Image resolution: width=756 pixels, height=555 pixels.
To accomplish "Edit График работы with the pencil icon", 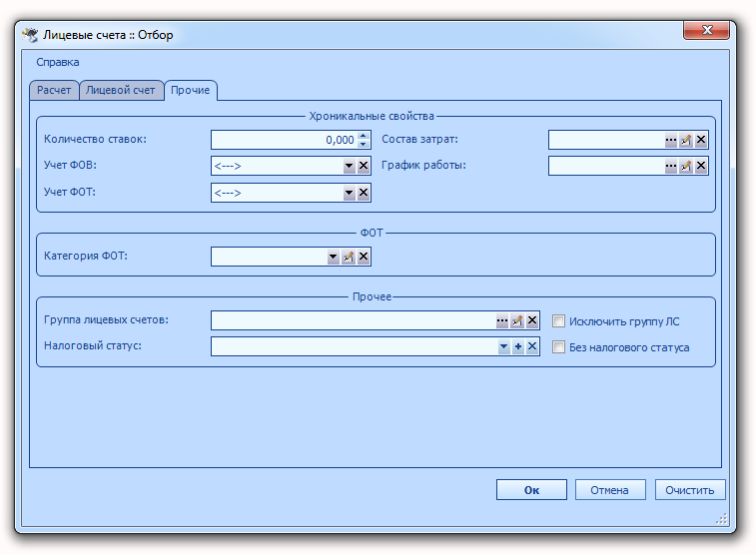I will pyautogui.click(x=686, y=167).
